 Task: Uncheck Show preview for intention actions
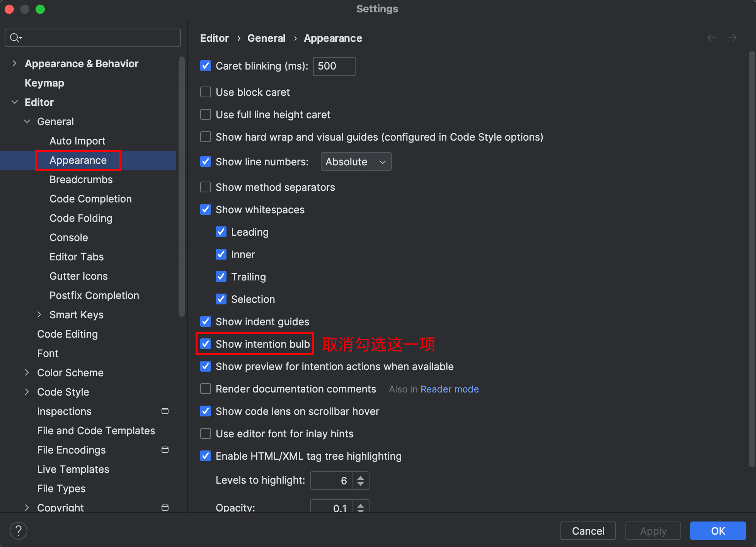(x=206, y=366)
